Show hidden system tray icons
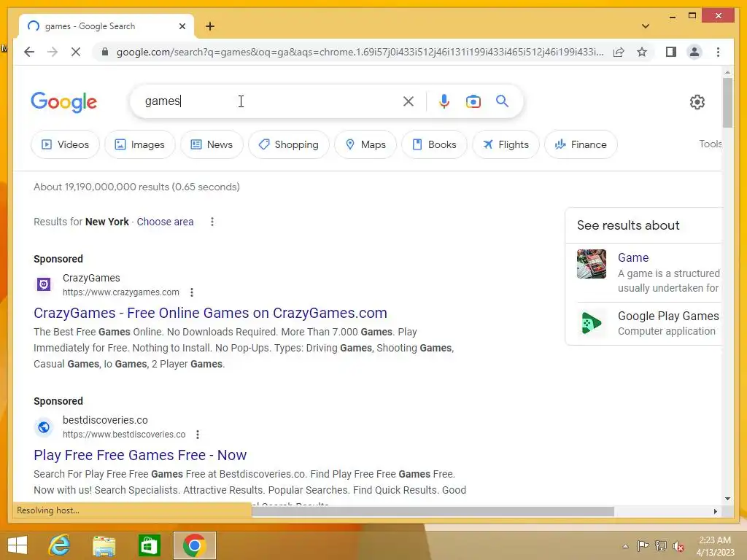 click(625, 546)
